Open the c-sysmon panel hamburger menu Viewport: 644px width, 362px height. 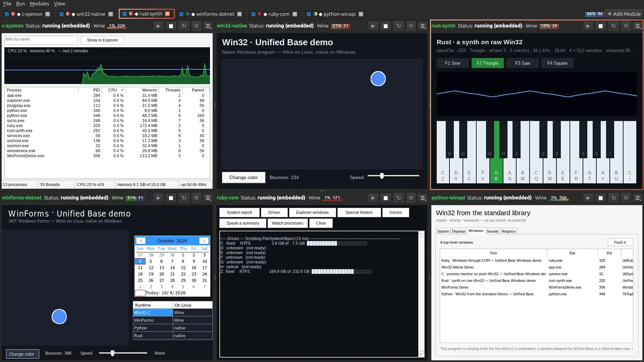208,26
